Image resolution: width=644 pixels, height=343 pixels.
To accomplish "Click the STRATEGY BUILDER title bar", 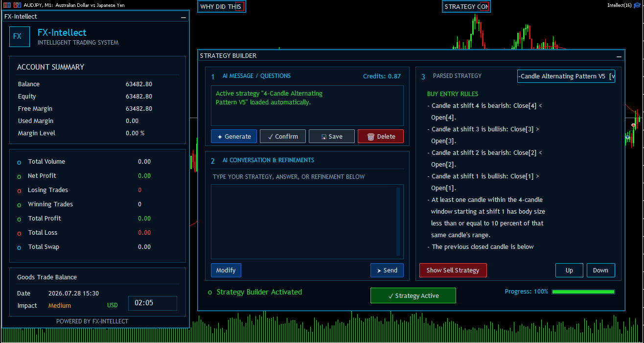I will [411, 56].
